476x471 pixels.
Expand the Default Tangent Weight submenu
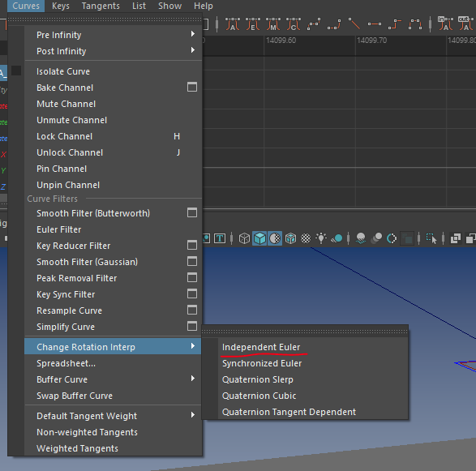click(x=113, y=416)
